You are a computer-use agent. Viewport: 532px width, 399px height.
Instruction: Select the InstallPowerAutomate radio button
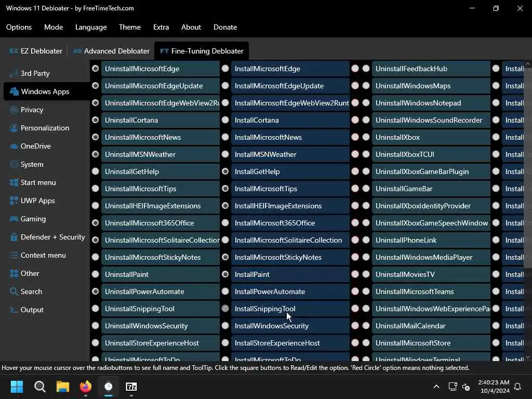coord(225,291)
